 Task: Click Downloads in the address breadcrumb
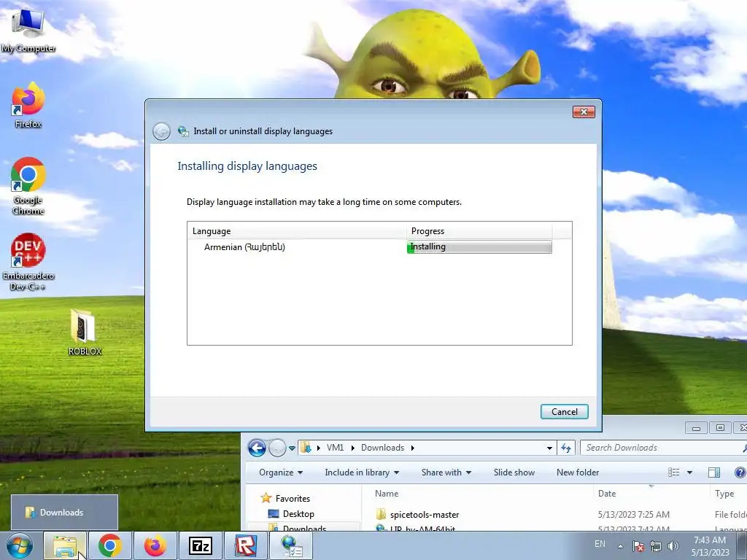[382, 448]
